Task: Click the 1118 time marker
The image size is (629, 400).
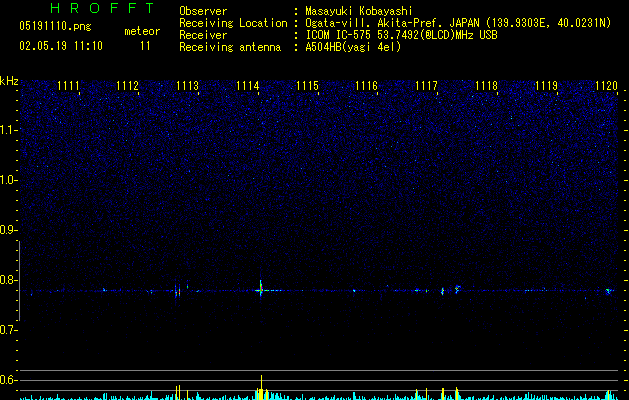Action: click(x=486, y=86)
